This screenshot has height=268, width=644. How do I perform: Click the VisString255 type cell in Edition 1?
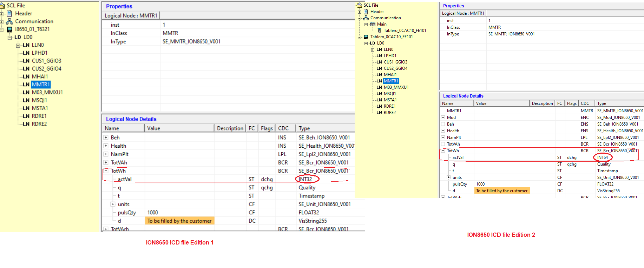(313, 221)
